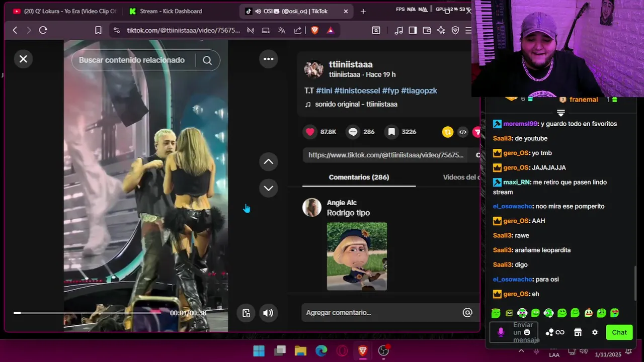Switch to Stream - Kick Dashboard tab

(166, 11)
